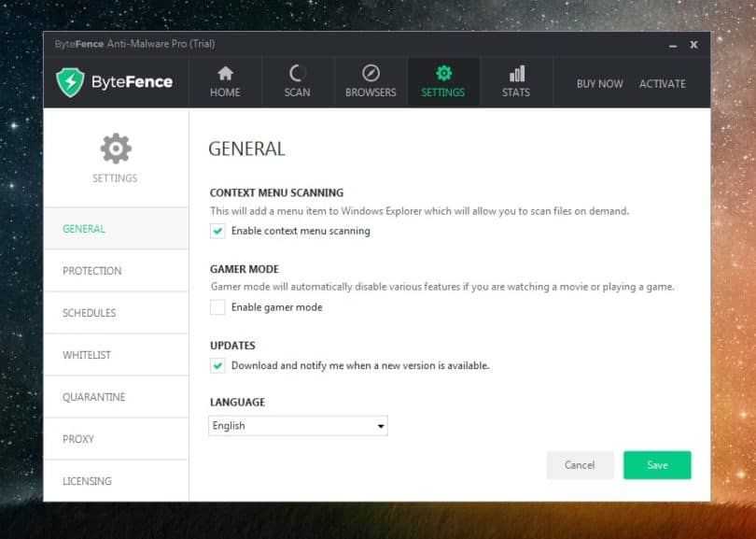Switch to the Protection tab
Screen dimensions: 756x539
point(91,271)
